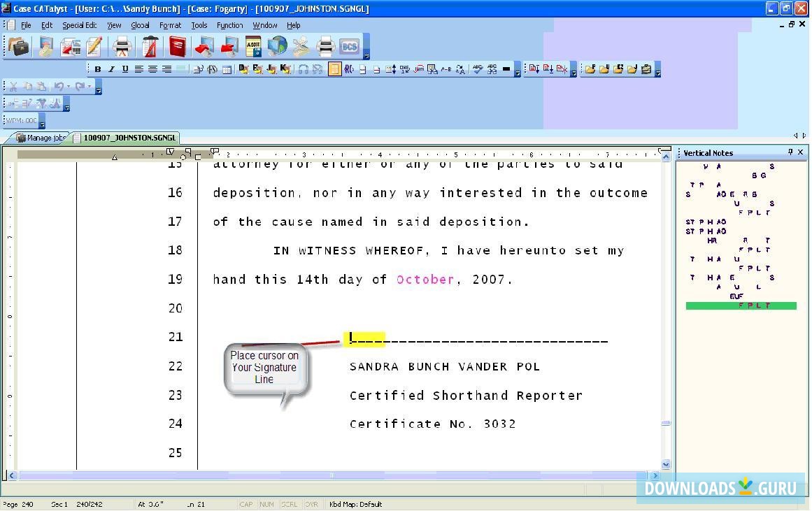This screenshot has height=511, width=812.
Task: Click the cut scissors icon in edit toolbar
Action: (x=13, y=87)
